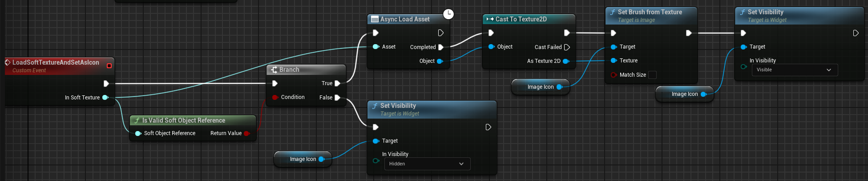
Task: Click the Is Valid Return Value pin
Action: tap(246, 133)
